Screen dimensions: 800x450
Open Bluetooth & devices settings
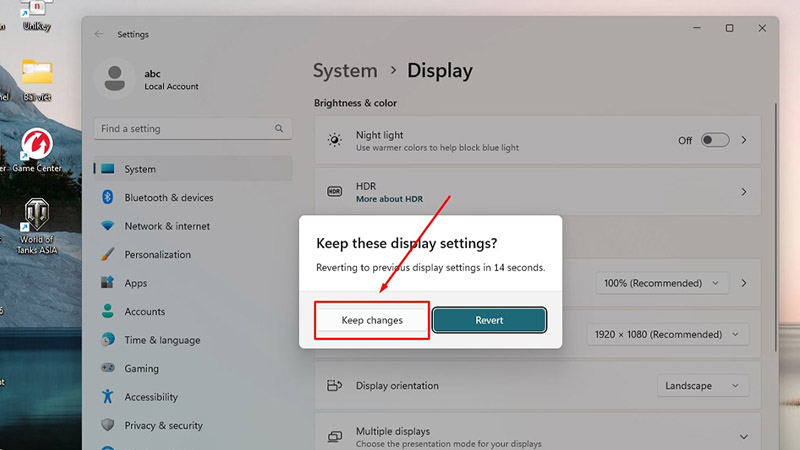pyautogui.click(x=168, y=198)
